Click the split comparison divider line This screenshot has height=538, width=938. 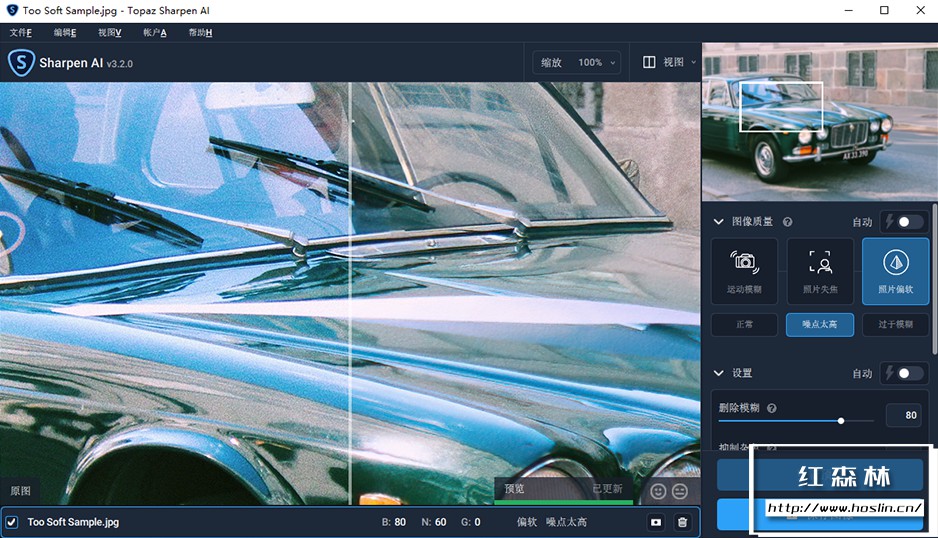(350, 293)
